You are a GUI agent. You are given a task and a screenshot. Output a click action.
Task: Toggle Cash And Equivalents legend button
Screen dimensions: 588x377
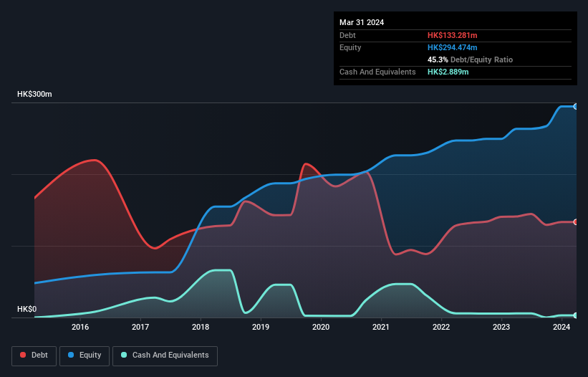pos(165,355)
